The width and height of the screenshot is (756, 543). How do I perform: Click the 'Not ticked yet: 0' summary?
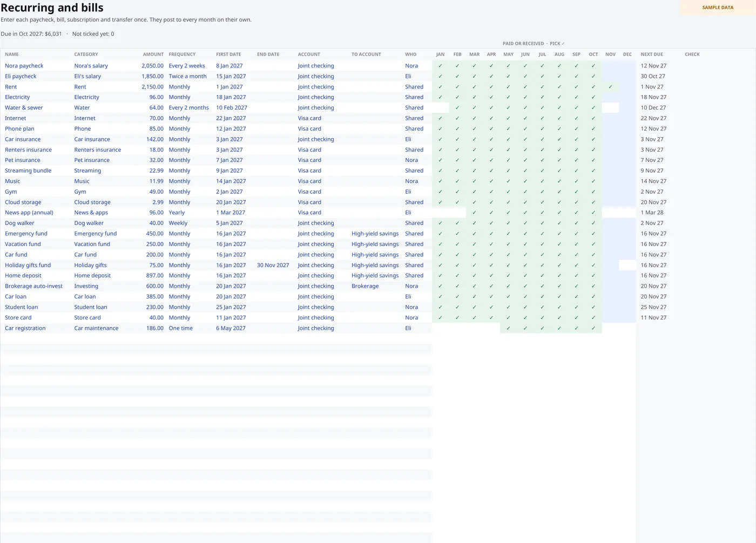[93, 34]
